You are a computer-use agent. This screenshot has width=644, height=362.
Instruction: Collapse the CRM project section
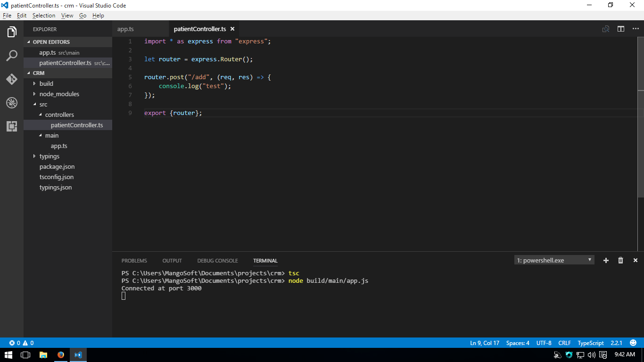(x=68, y=73)
